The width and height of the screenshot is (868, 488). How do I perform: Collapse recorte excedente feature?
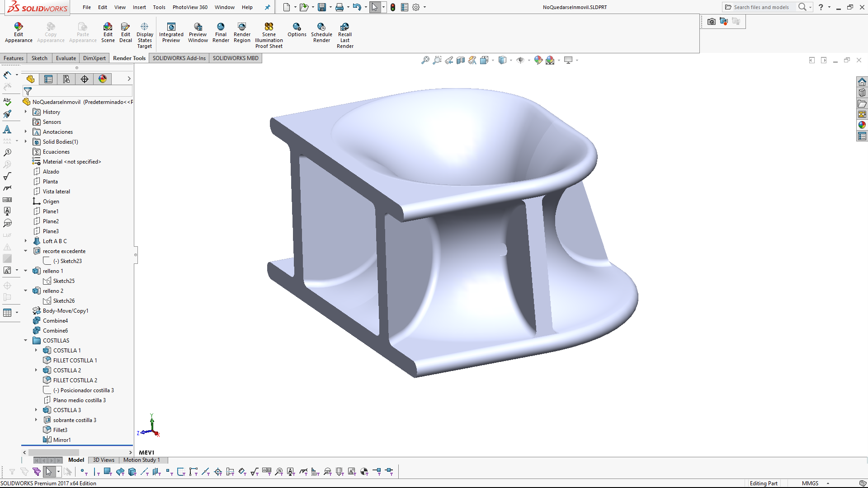point(26,251)
